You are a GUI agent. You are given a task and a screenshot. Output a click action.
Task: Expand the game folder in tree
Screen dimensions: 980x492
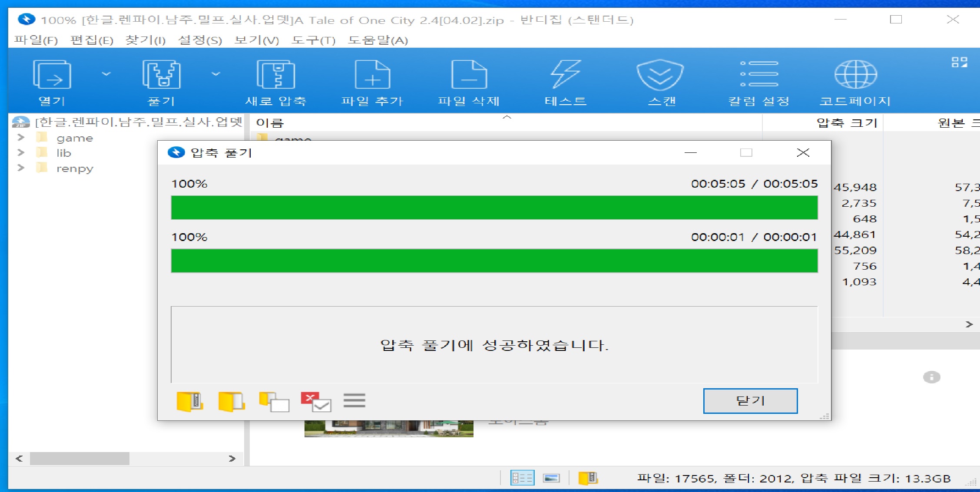pos(20,138)
